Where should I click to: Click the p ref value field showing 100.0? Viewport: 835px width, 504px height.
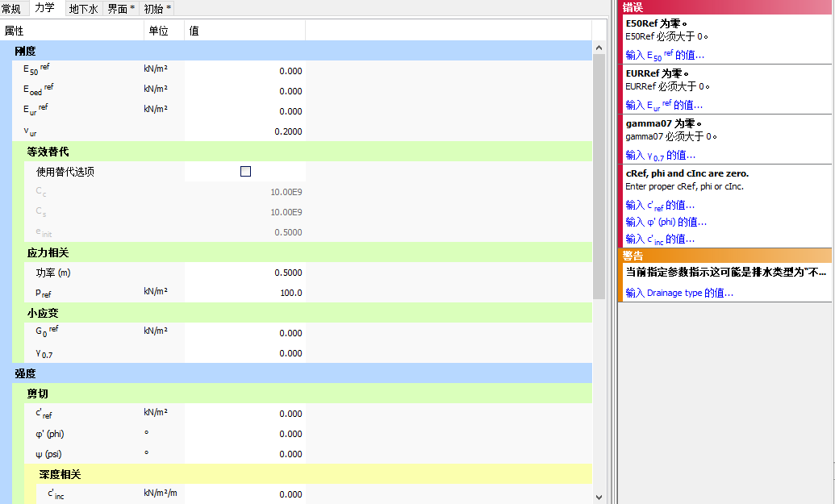point(245,293)
